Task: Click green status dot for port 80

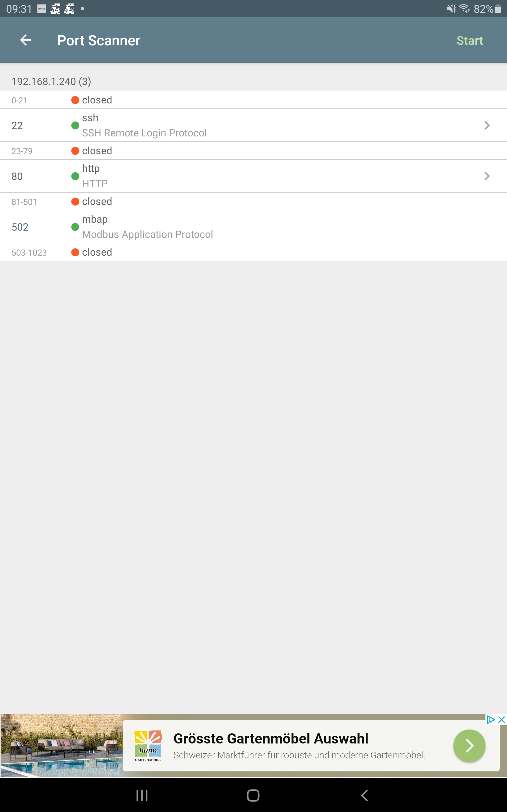Action: pos(75,176)
